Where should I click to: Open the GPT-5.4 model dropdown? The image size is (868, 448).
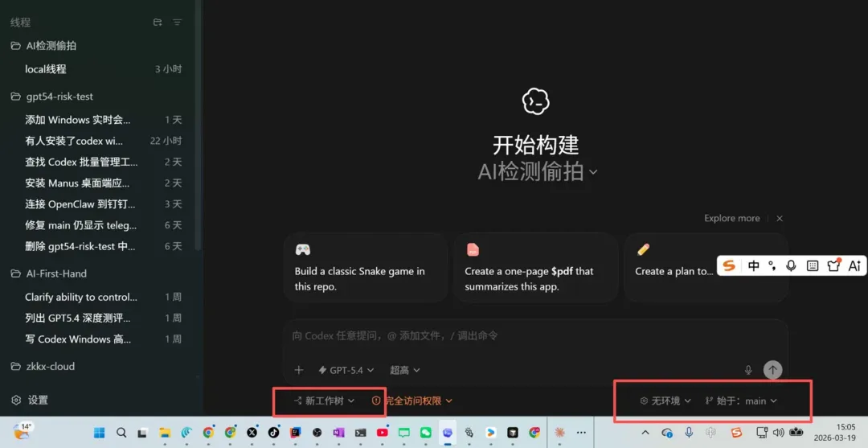[x=346, y=370]
